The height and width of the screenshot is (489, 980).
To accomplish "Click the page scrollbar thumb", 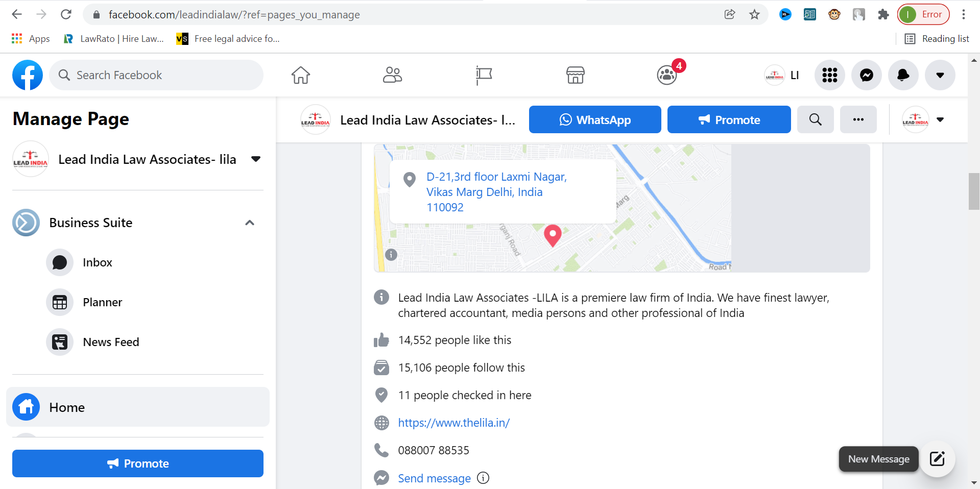I will tap(974, 191).
